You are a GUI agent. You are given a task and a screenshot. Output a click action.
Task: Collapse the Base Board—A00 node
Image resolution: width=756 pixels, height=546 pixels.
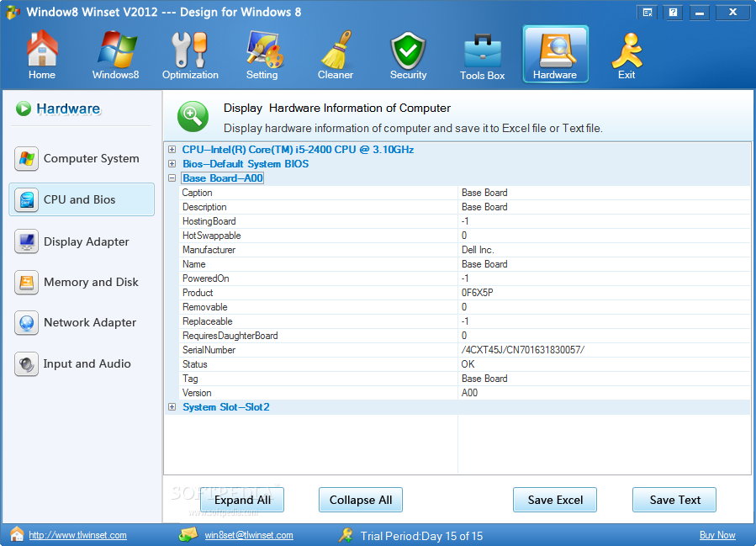point(172,178)
